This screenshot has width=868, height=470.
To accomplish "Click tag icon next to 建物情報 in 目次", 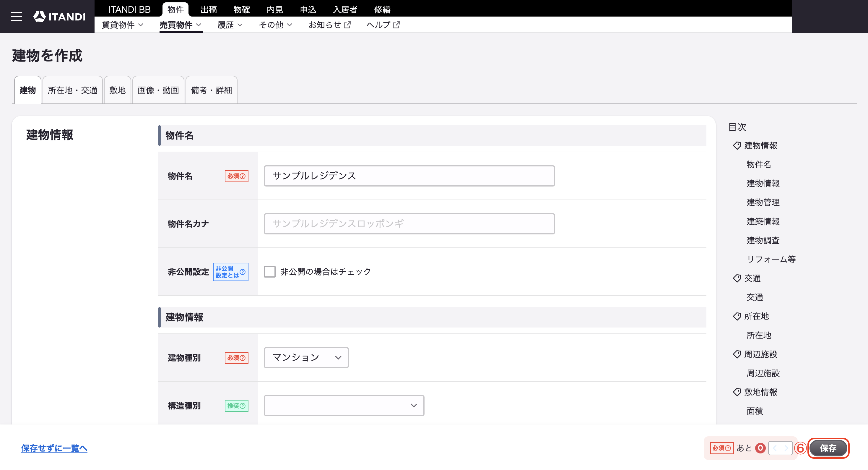I will [737, 146].
